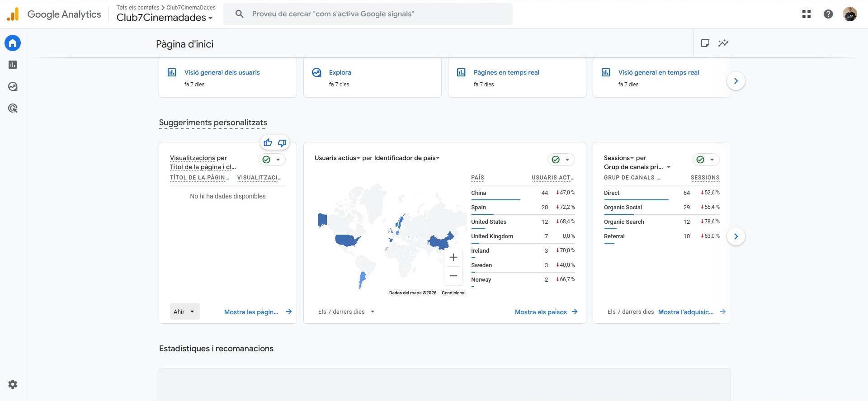Open Visió general dels usuaris card
This screenshot has height=401, width=868.
click(x=222, y=72)
